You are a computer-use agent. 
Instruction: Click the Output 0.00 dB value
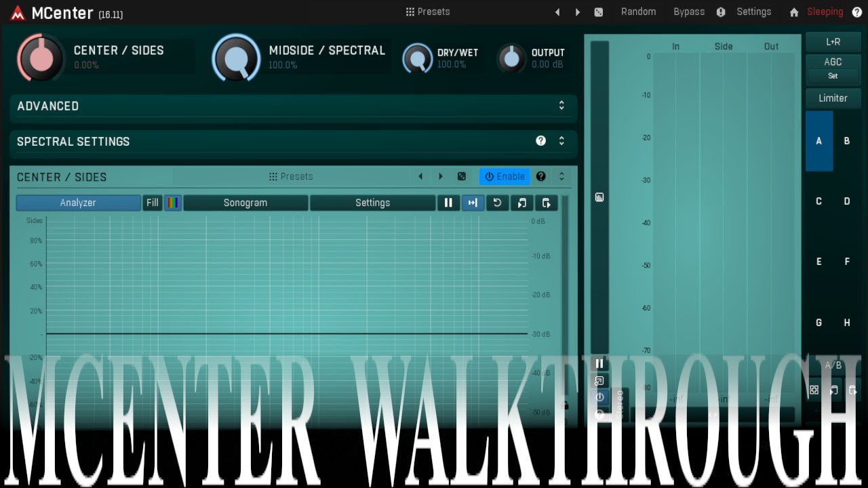[547, 65]
